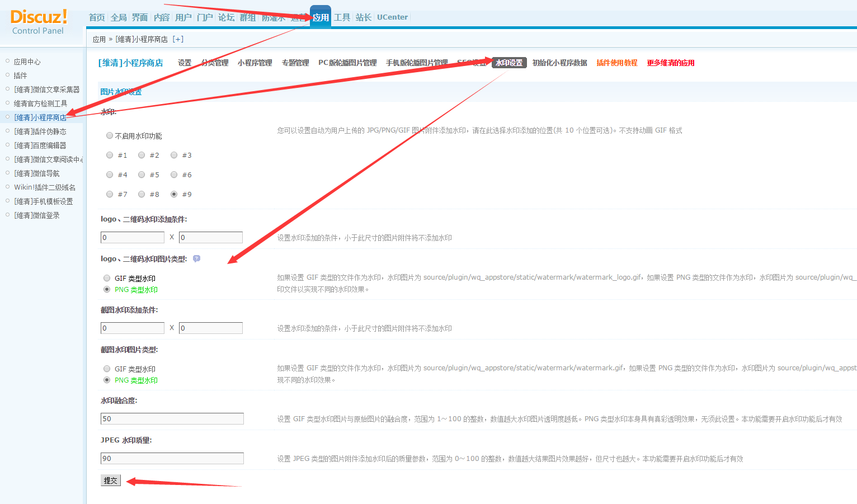
Task: Open 维清官方检测工具 in the sidebar
Action: point(40,103)
